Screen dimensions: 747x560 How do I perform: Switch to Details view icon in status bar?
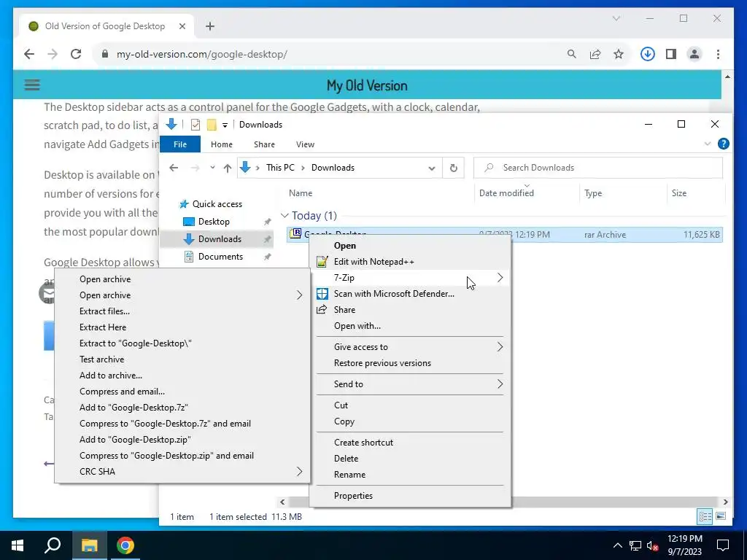[705, 517]
